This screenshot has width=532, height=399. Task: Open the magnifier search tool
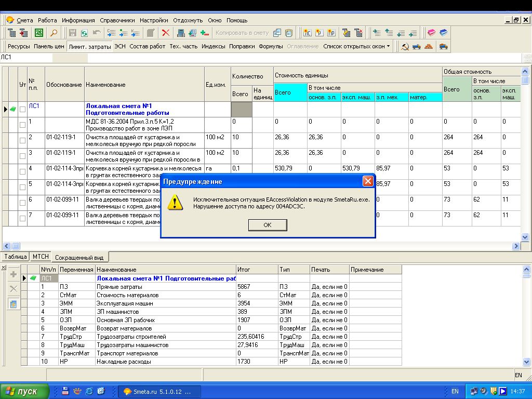(54, 33)
